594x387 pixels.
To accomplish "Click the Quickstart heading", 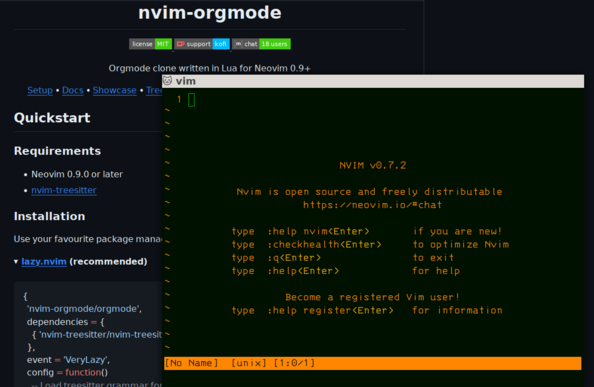I will [x=52, y=118].
